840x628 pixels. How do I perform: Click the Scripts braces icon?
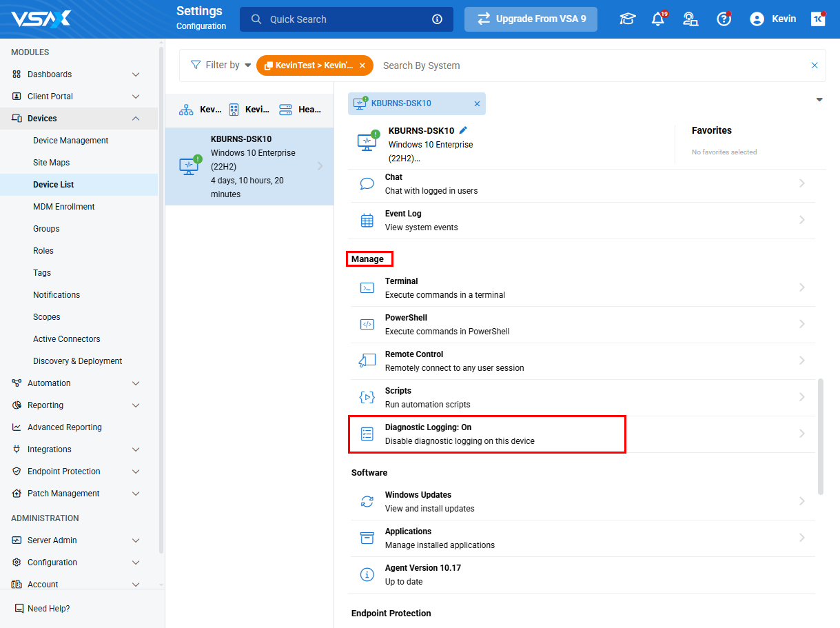tap(367, 397)
